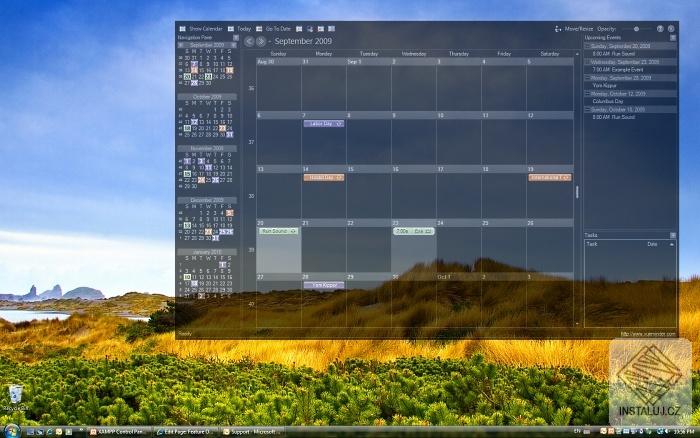The height and width of the screenshot is (438, 700).
Task: Switch to Edit Page Feature taskbar button
Action: click(x=185, y=432)
